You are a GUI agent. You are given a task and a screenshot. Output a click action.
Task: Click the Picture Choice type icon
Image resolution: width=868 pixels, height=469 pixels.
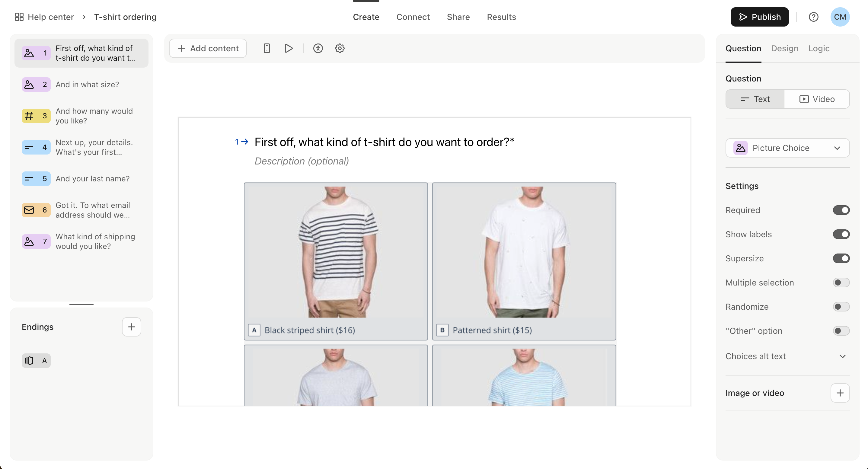tap(740, 148)
